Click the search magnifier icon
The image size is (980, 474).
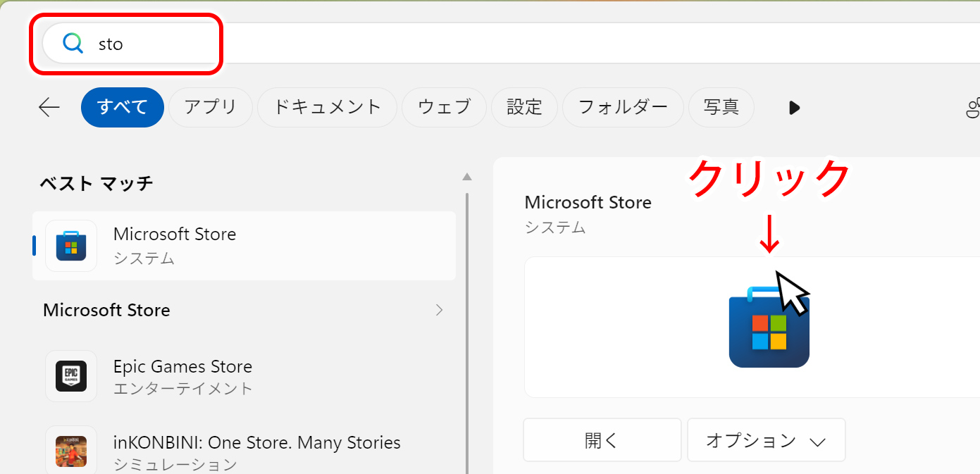[73, 44]
